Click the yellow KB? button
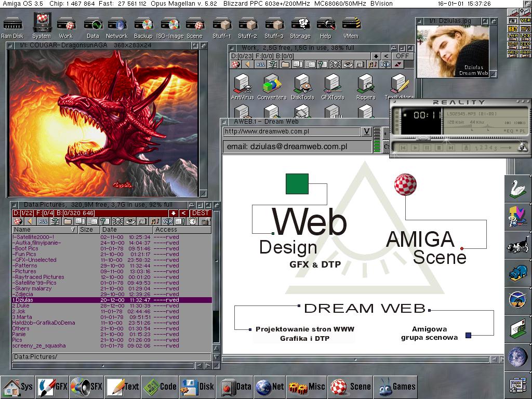The height and width of the screenshot is (399, 532). pyautogui.click(x=513, y=29)
